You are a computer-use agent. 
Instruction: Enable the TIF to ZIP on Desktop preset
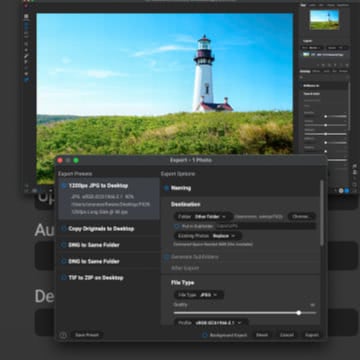coord(63,278)
